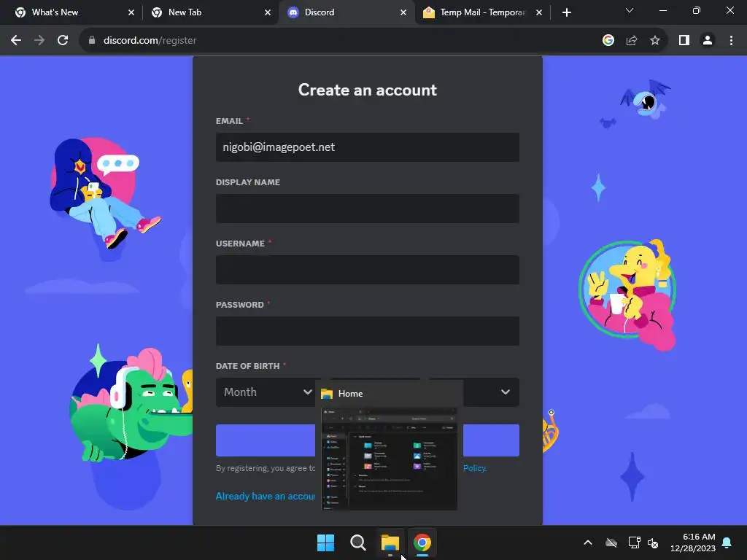The height and width of the screenshot is (560, 747).
Task: Click the browser forward arrow
Action: [39, 41]
